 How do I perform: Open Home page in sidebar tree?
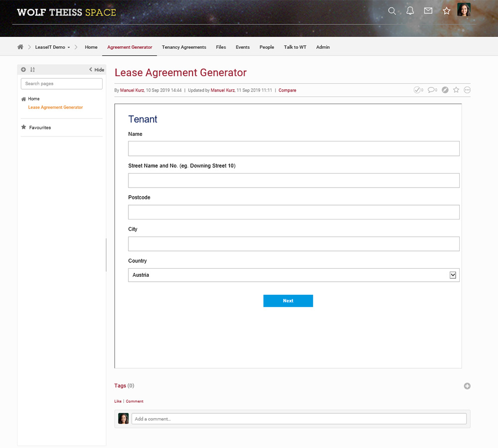[x=34, y=99]
